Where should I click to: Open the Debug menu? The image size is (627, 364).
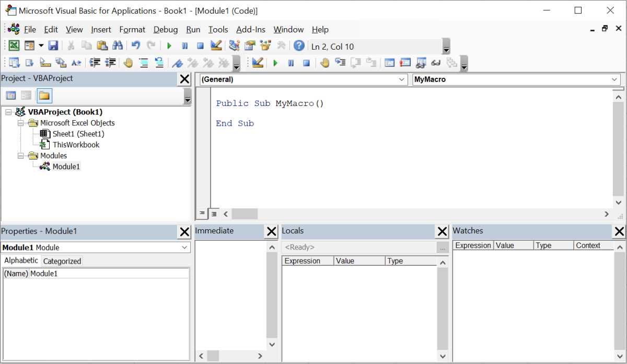pyautogui.click(x=165, y=29)
